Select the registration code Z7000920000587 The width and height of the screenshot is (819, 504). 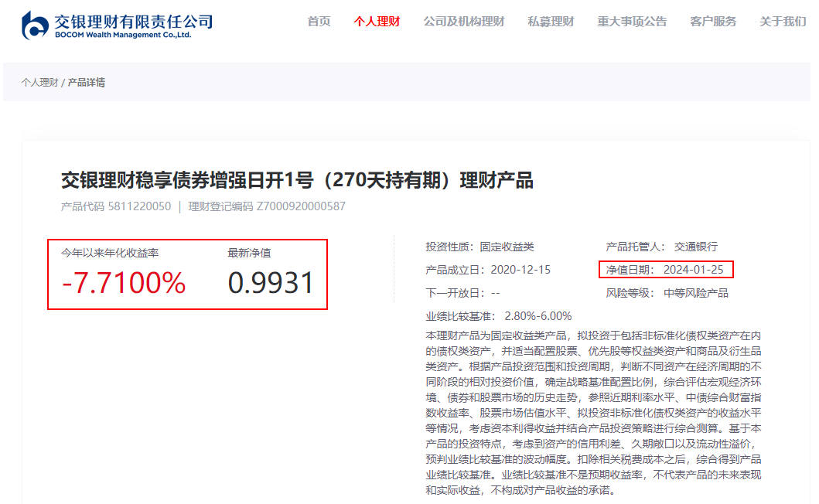point(301,206)
